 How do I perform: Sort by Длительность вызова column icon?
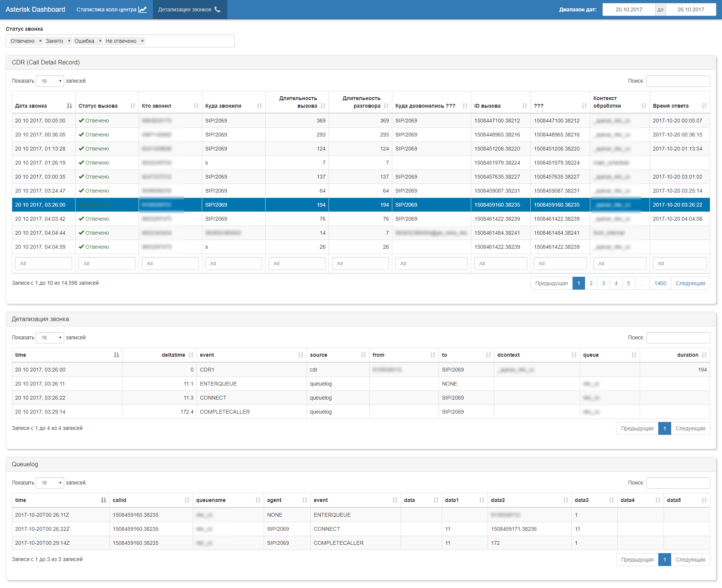[x=323, y=106]
